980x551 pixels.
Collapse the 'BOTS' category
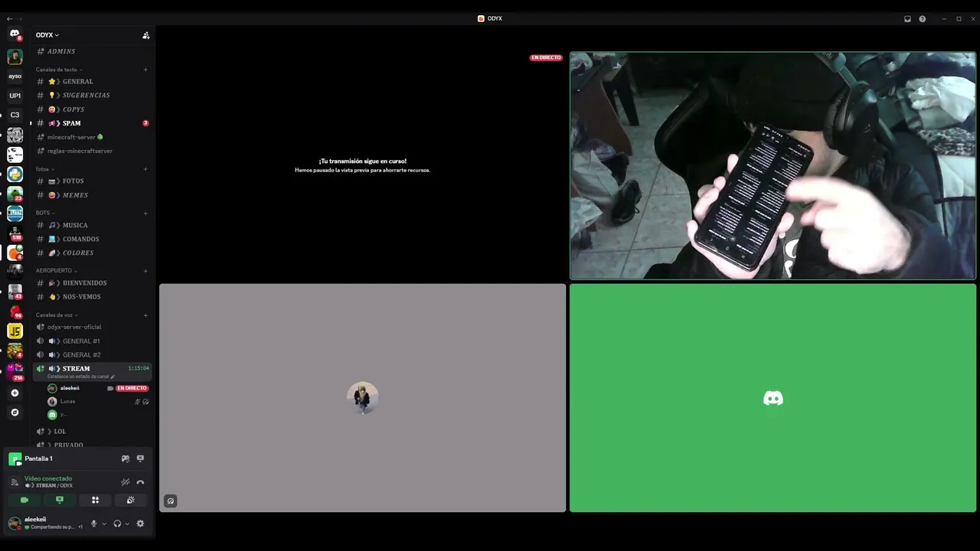tap(45, 213)
